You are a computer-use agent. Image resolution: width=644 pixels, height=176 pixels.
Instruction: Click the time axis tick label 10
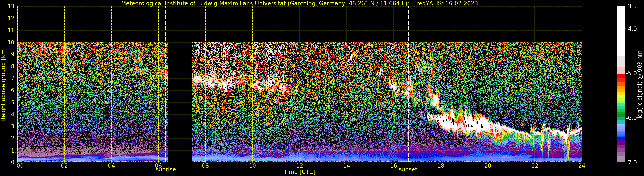252,166
